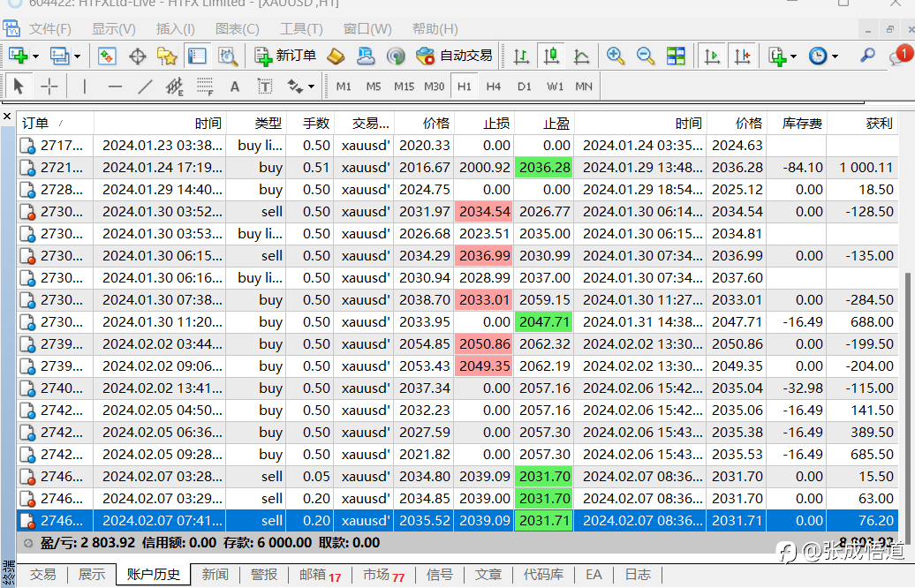Expand the New Chart dropdown arrow
This screenshot has width=915, height=588.
pos(35,57)
